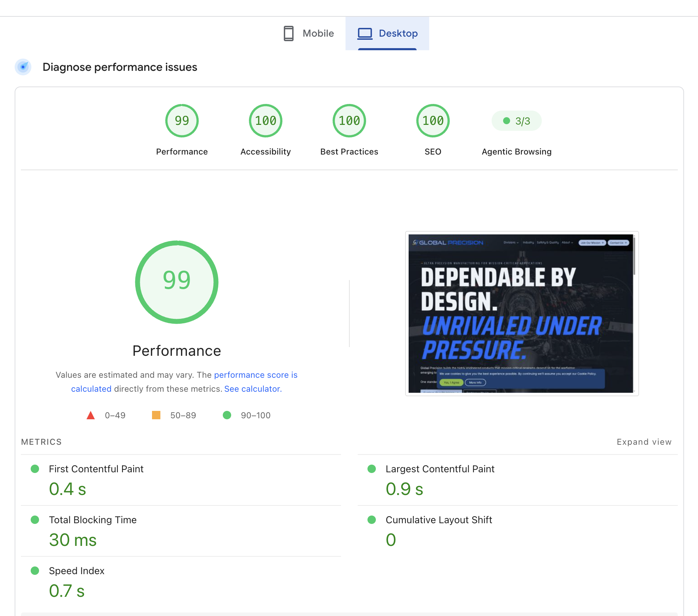Screen dimensions: 698x616
Task: Click the Cumulative Layout Shift metric label
Action: [439, 520]
